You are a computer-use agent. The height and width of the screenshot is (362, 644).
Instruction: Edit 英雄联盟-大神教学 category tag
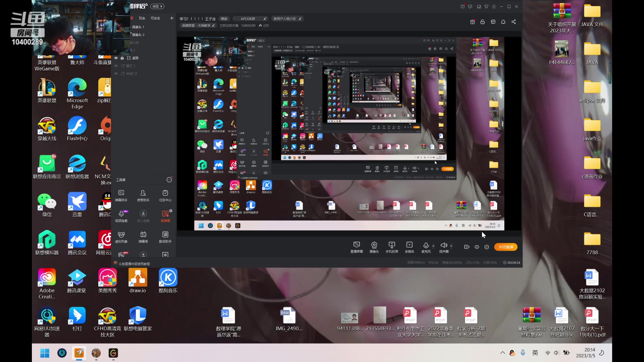coord(198,25)
